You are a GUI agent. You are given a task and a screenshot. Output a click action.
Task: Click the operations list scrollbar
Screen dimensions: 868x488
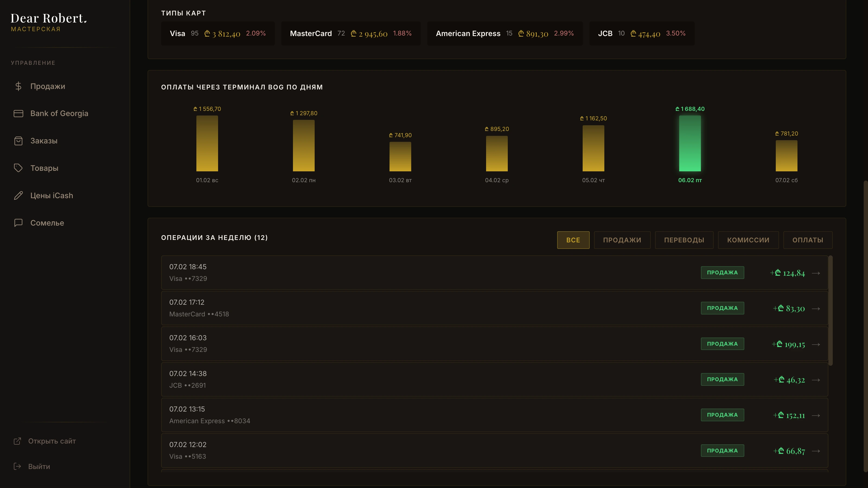831,310
